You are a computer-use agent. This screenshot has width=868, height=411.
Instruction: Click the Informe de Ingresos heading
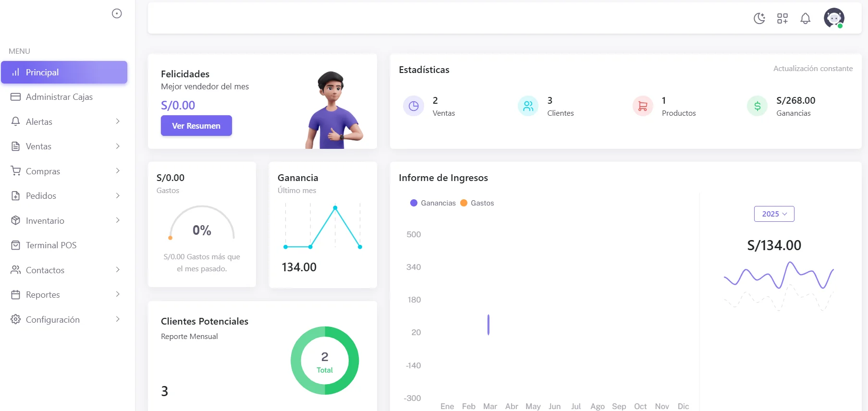(443, 178)
